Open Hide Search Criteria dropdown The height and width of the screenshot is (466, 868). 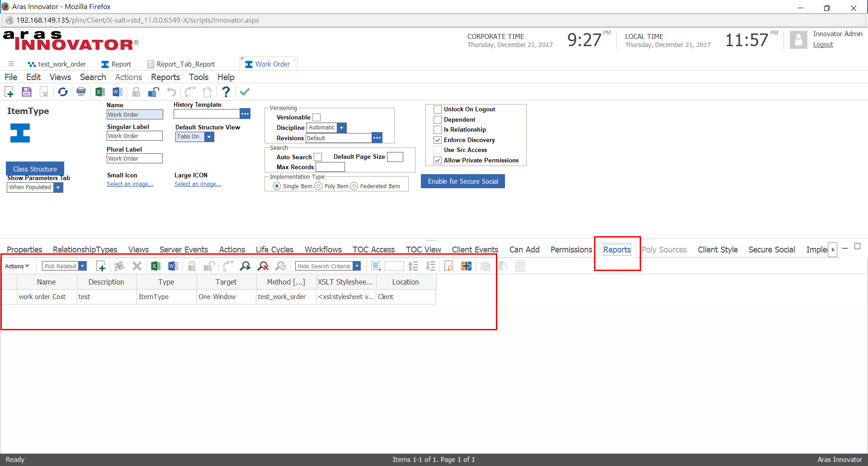pyautogui.click(x=357, y=266)
